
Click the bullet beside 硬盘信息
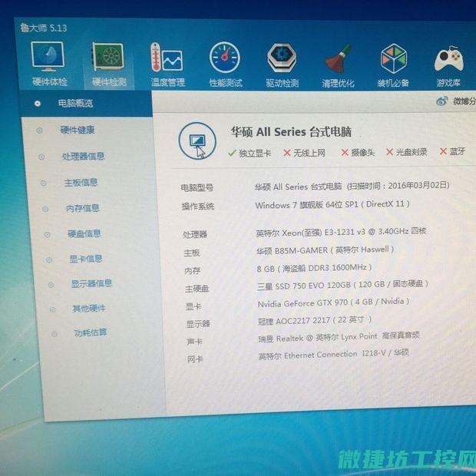coord(47,235)
